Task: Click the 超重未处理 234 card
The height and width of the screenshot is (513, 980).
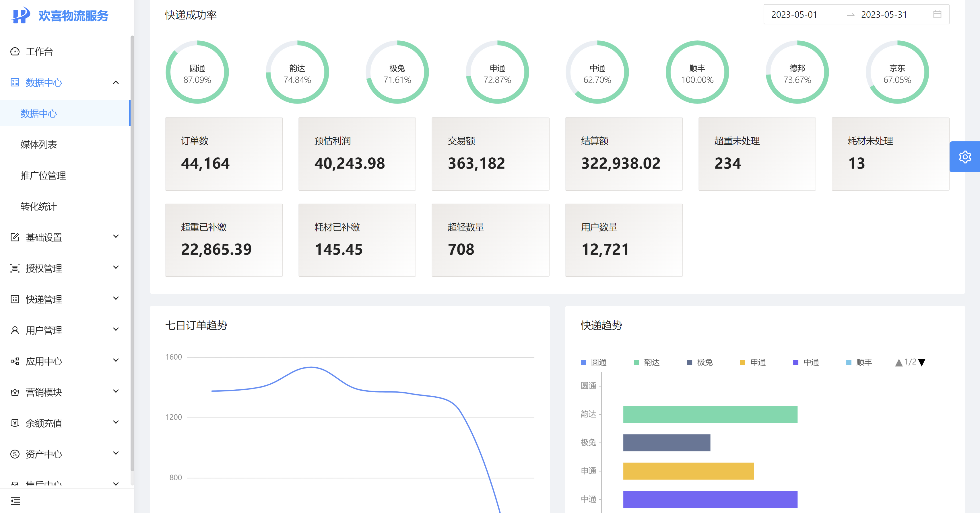Action: tap(757, 154)
